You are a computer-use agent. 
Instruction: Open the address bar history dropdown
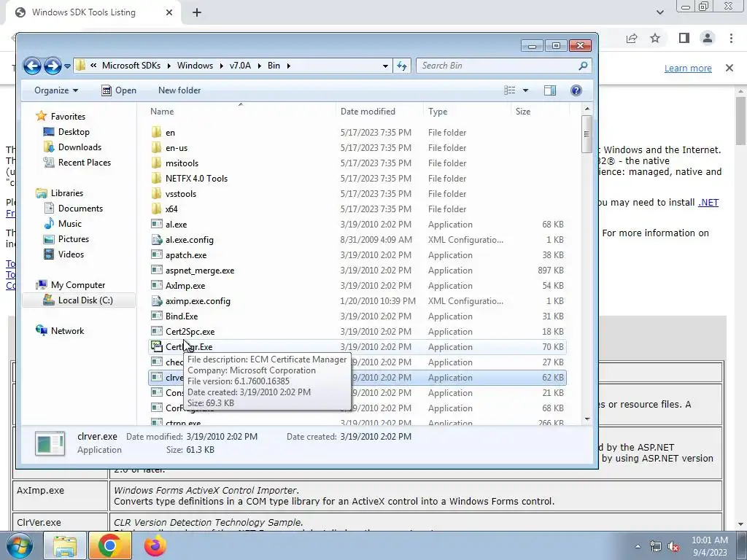click(385, 66)
